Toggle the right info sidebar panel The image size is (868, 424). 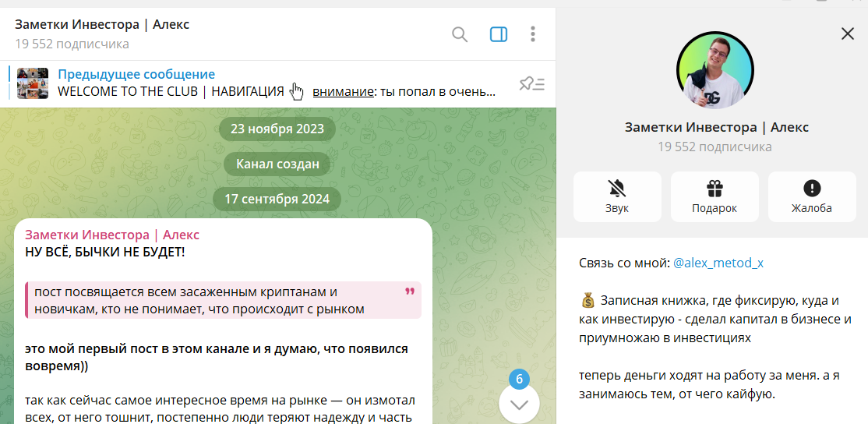click(x=499, y=34)
